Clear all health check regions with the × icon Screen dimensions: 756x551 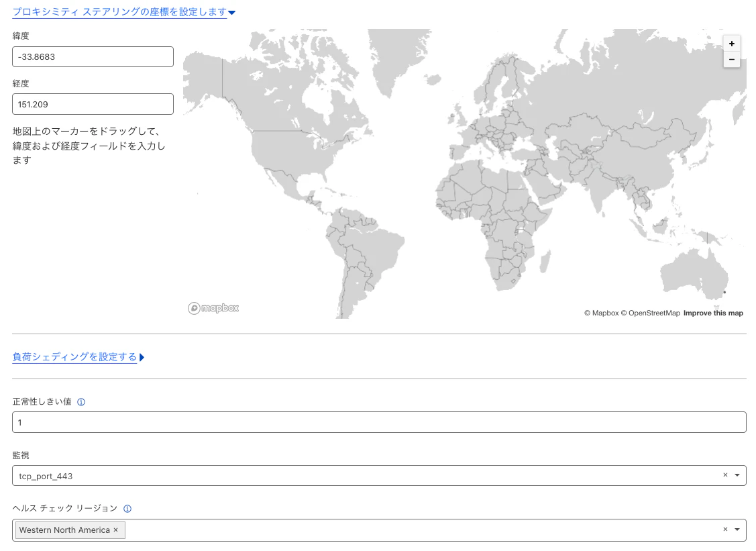click(725, 530)
